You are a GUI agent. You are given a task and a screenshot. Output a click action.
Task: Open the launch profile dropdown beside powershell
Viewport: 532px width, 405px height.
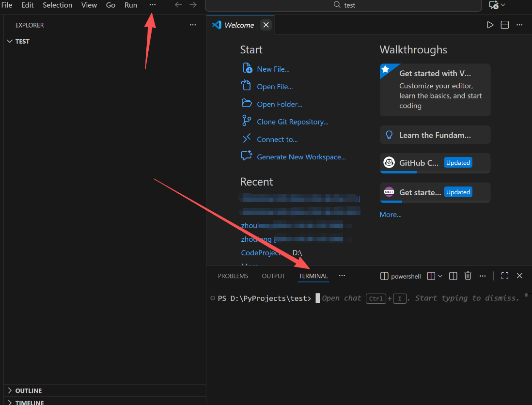(440, 276)
